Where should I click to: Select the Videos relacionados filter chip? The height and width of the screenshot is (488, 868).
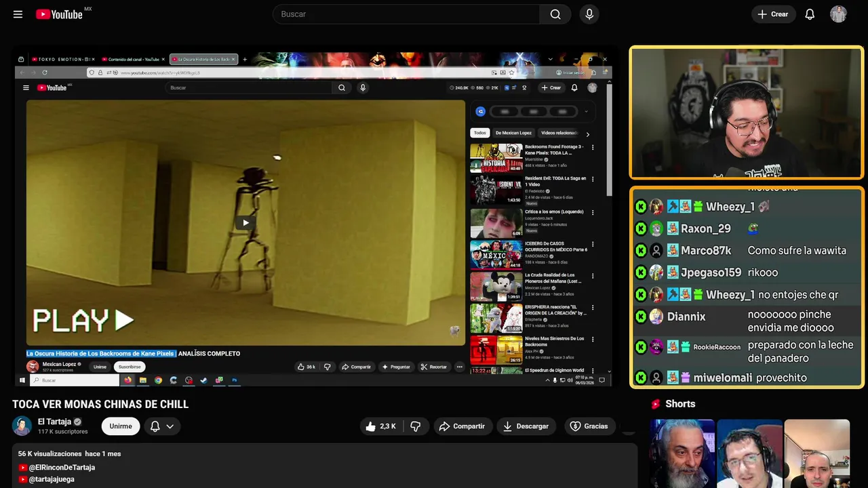(x=559, y=133)
